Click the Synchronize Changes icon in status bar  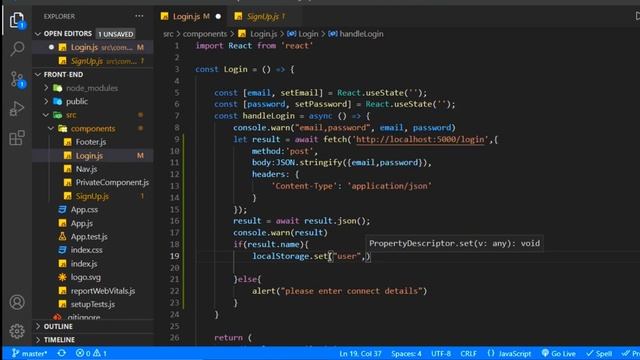(x=62, y=353)
